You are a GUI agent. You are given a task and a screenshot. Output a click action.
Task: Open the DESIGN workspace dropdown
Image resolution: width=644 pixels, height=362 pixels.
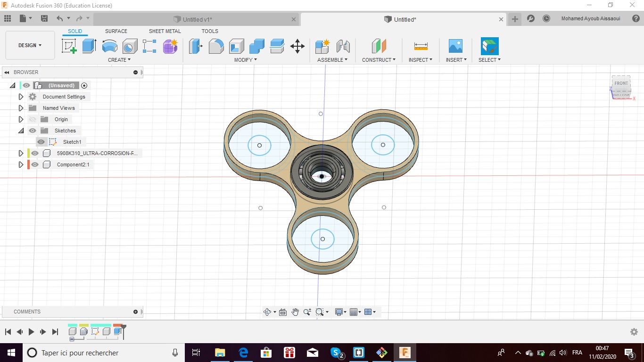coord(30,45)
